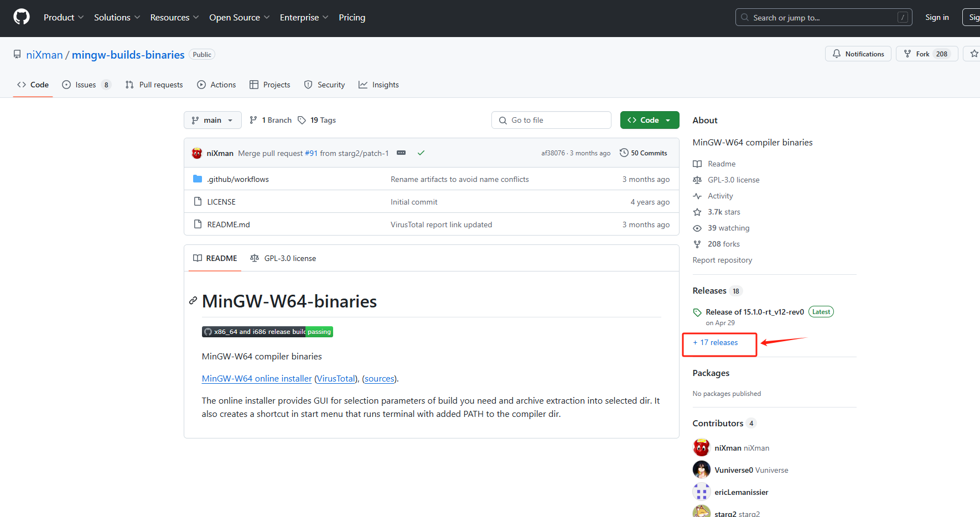Viewport: 980px width, 517px height.
Task: Open the sources link
Action: coord(380,378)
